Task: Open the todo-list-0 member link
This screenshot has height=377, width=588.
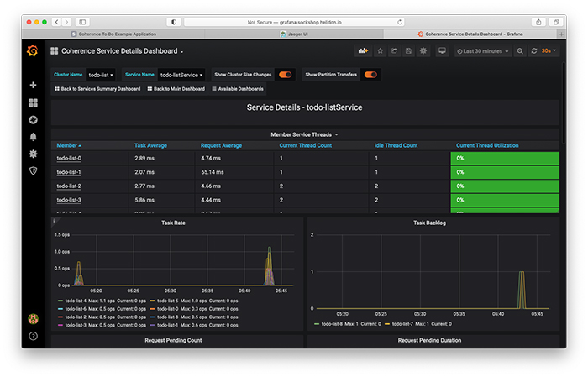Action: tap(69, 158)
